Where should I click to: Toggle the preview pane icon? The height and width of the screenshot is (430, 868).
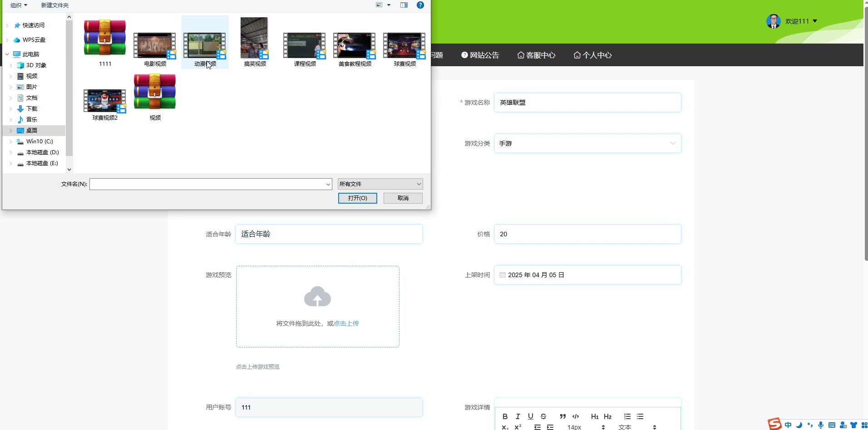pyautogui.click(x=404, y=5)
